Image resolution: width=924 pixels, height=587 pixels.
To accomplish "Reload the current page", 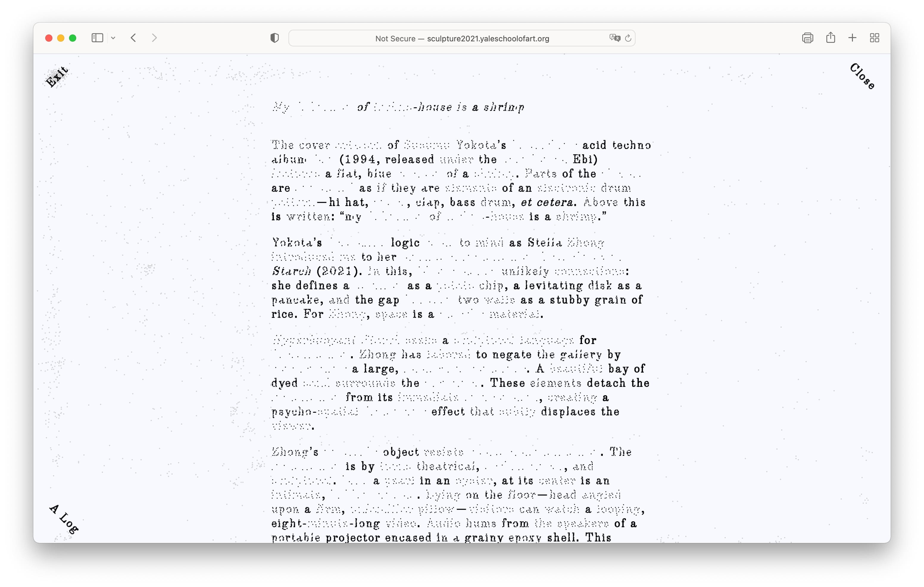I will tap(628, 38).
